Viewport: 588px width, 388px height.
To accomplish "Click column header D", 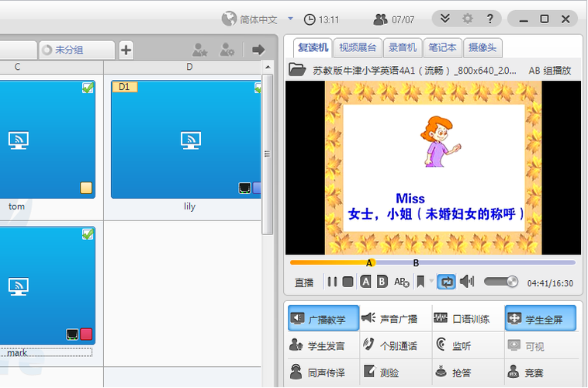I will (x=189, y=67).
